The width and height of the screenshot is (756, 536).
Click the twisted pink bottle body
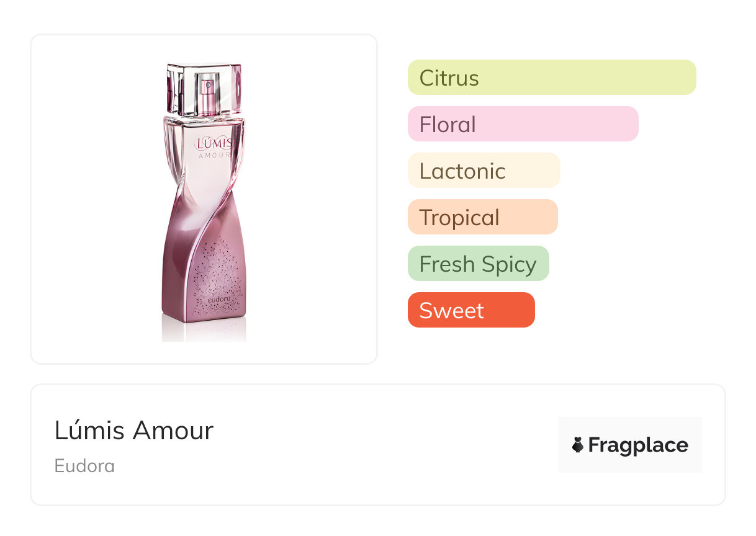click(x=186, y=248)
